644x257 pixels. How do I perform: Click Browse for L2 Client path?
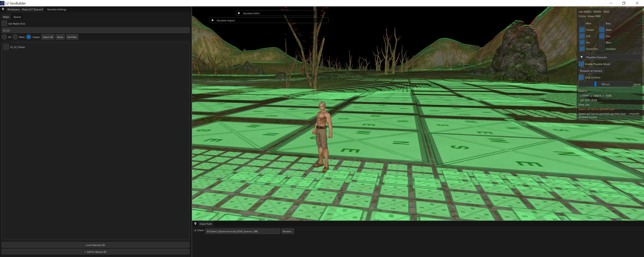tap(288, 231)
